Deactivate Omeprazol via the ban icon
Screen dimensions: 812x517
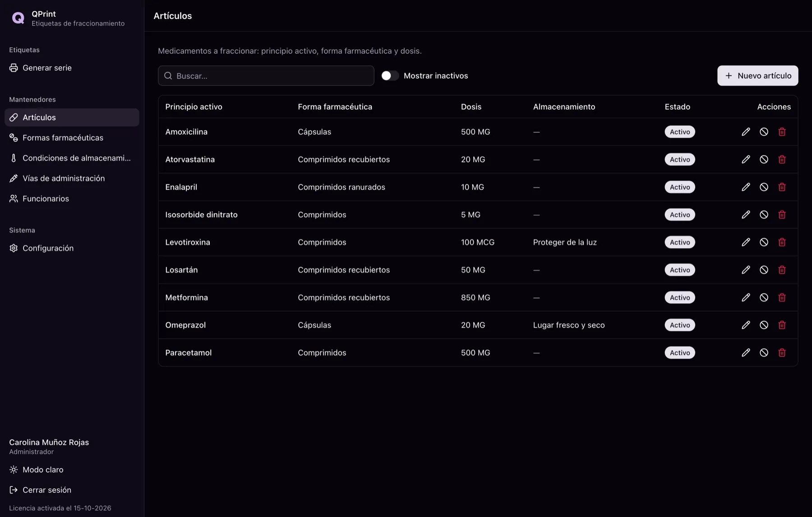coord(764,325)
